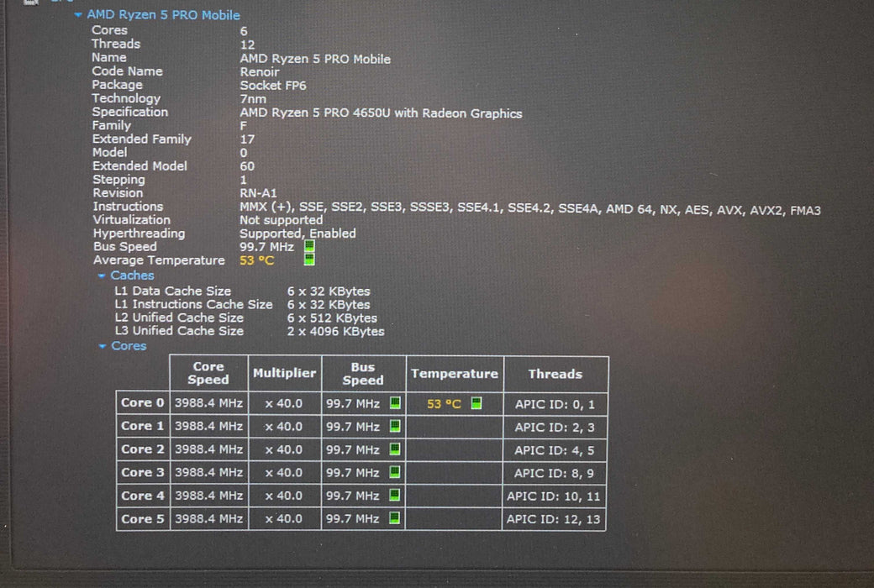This screenshot has height=588, width=874.
Task: Click the Bus Speed column header
Action: pyautogui.click(x=363, y=374)
